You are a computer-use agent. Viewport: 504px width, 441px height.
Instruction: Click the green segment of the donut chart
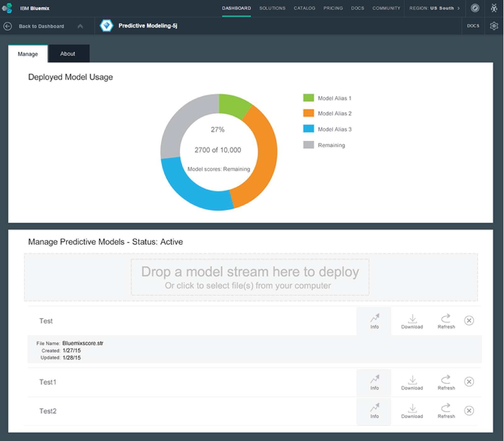point(234,106)
